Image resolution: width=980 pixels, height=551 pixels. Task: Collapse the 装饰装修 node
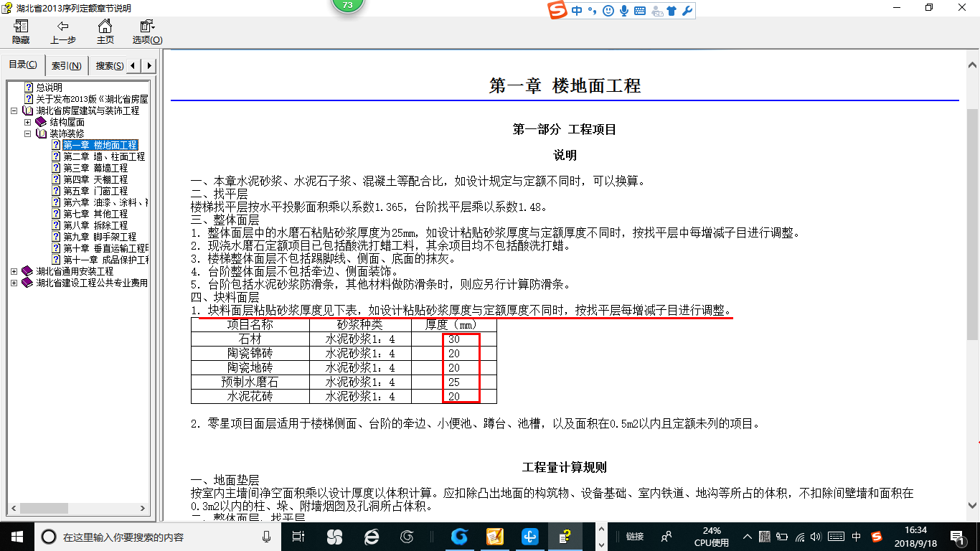click(28, 134)
